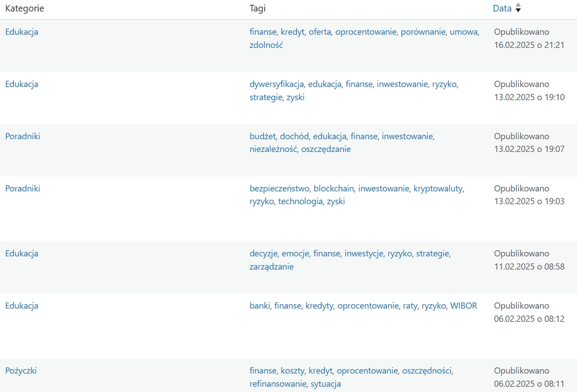Click Edukacja category in the WIBOR row
The width and height of the screenshot is (577, 392).
(22, 306)
